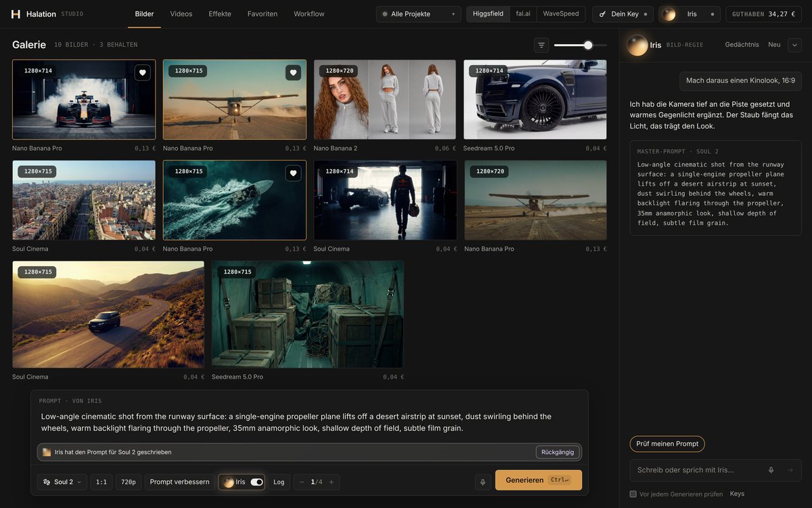Open the Favoriten tab
Screen dimensions: 812x508
[x=263, y=14]
